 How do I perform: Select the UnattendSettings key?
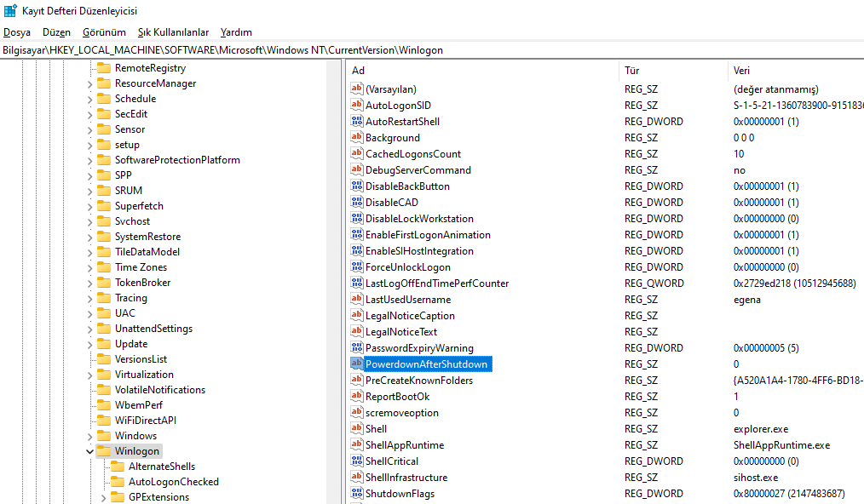coord(153,329)
